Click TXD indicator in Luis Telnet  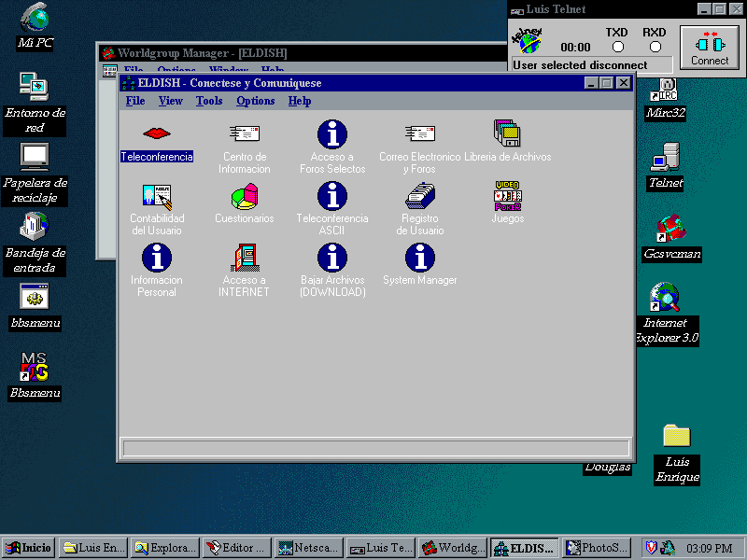pyautogui.click(x=617, y=47)
